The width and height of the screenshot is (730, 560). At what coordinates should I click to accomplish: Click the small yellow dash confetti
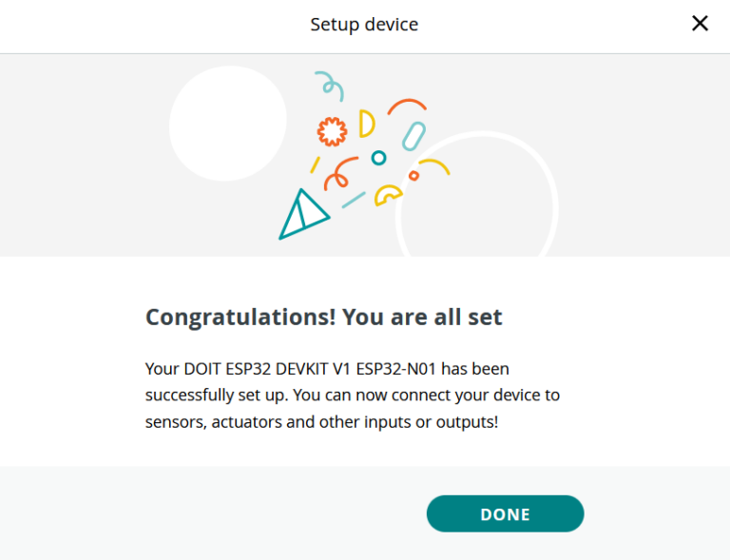pos(315,164)
